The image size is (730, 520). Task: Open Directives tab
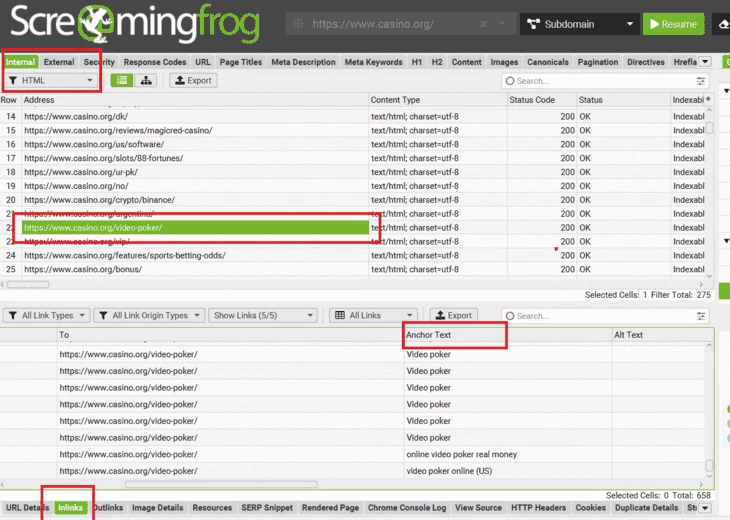(x=646, y=62)
